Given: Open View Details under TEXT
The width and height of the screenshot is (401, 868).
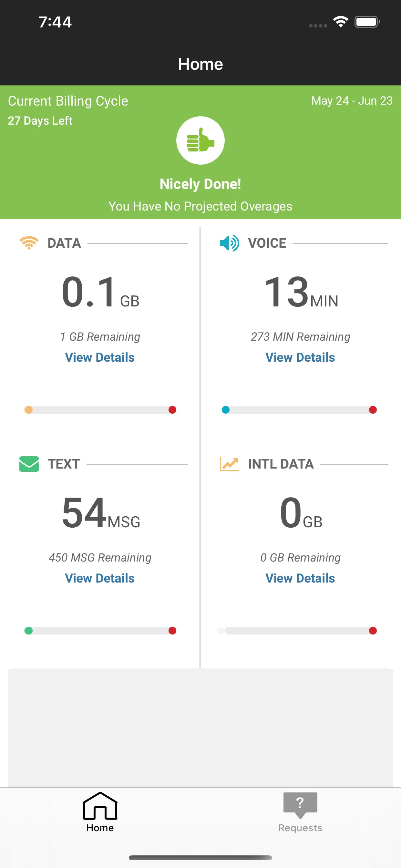Looking at the screenshot, I should pyautogui.click(x=100, y=578).
